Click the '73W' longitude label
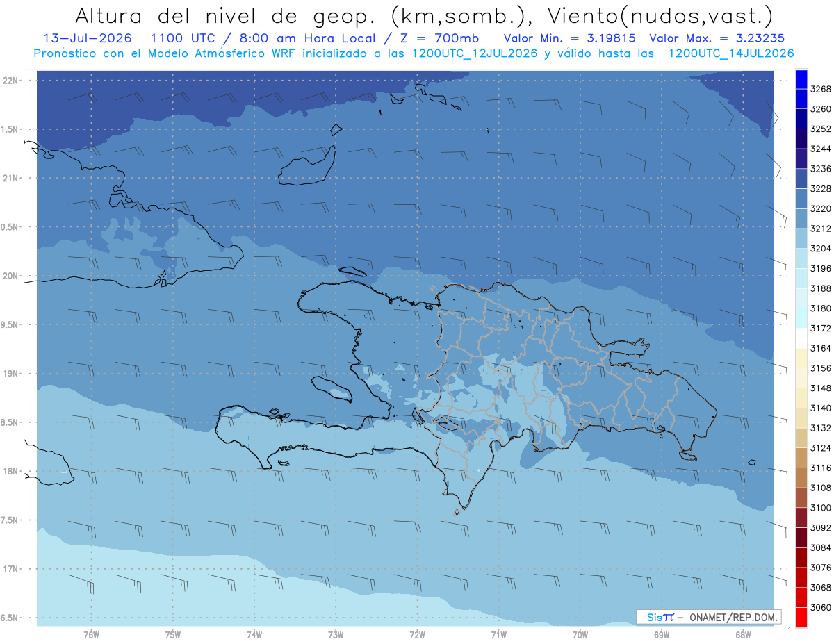The image size is (834, 644). coord(336,634)
